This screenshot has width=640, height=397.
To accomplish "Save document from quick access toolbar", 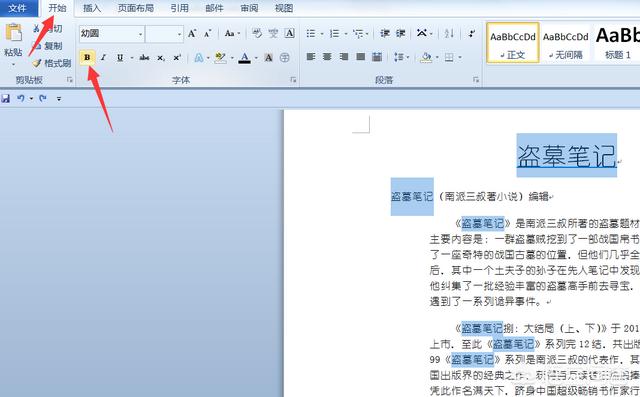I will [x=6, y=98].
